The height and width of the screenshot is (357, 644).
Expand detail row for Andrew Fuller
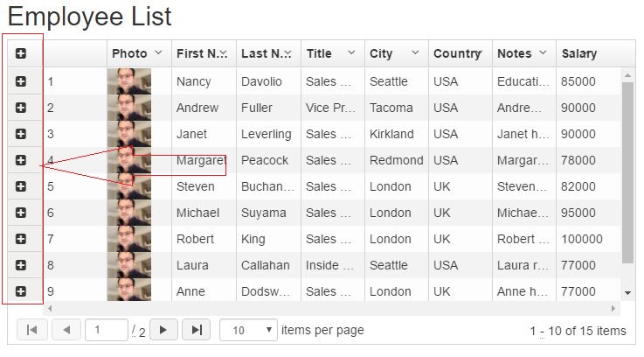21,108
